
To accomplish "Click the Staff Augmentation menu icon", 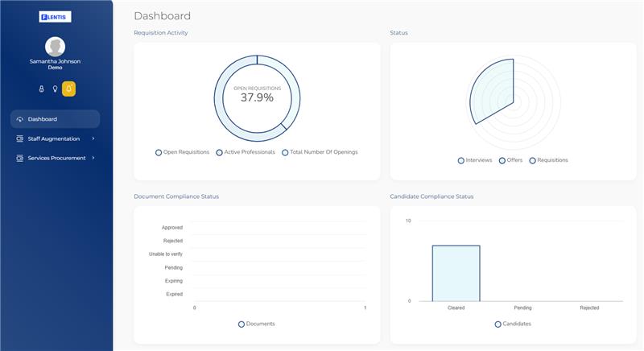I will click(x=20, y=138).
